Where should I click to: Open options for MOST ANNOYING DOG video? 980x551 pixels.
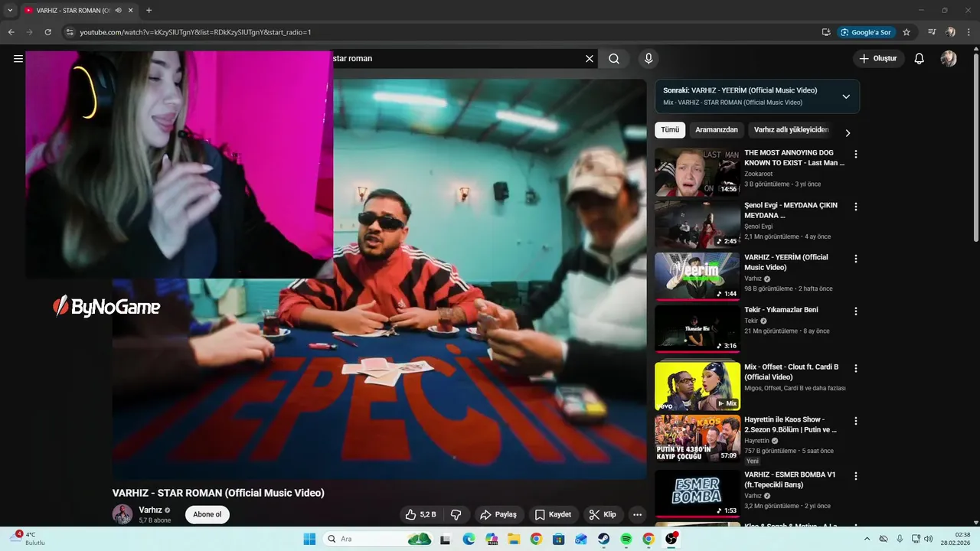click(856, 154)
